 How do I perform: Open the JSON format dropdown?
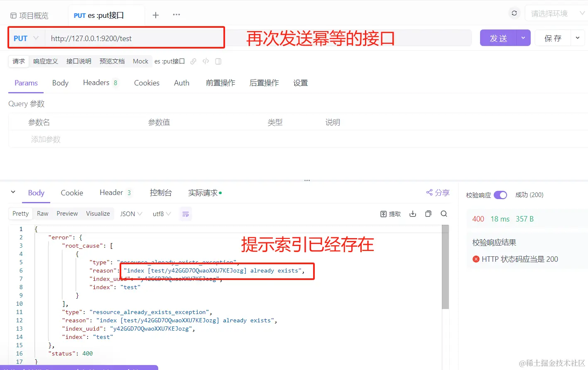coord(131,214)
